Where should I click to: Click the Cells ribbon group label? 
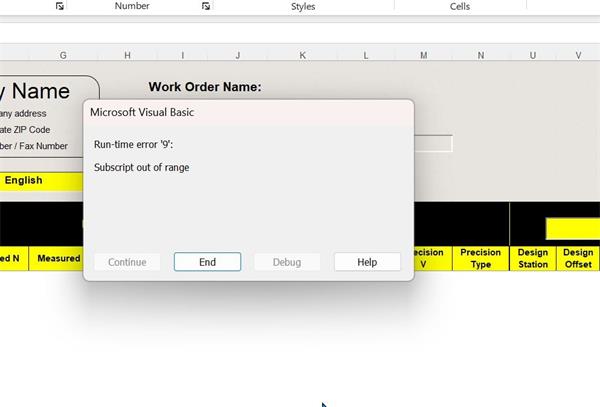[x=460, y=7]
